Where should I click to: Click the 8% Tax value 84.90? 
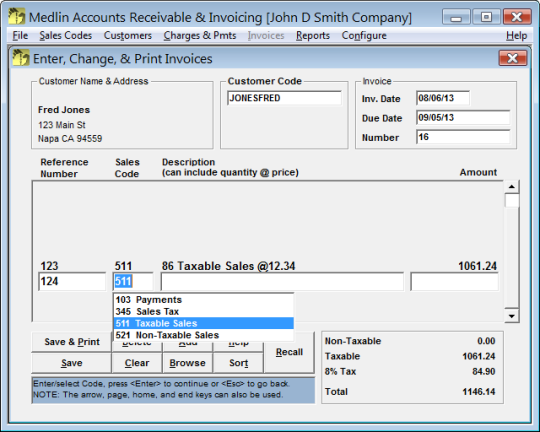[x=484, y=371]
